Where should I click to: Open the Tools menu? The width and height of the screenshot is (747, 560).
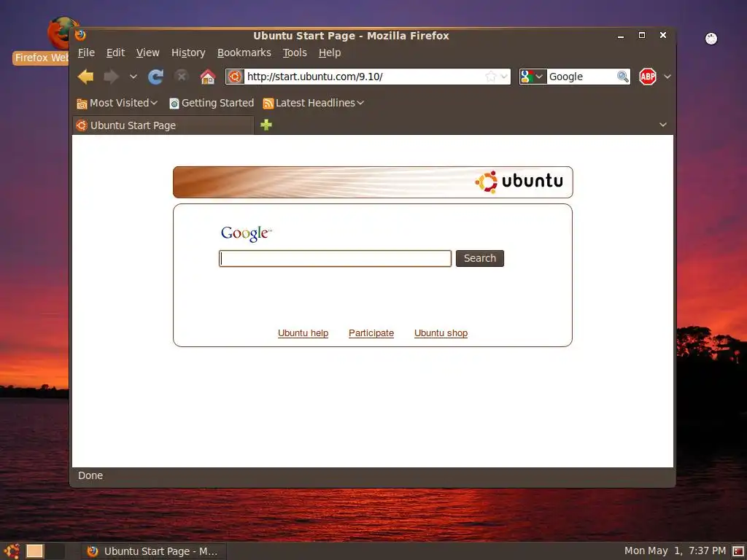click(x=295, y=52)
